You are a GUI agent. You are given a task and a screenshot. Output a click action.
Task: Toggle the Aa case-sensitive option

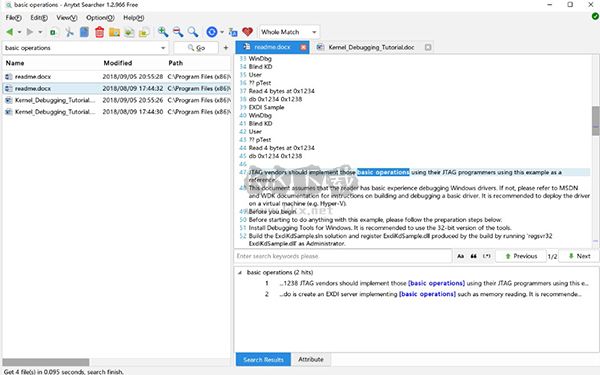click(x=461, y=256)
